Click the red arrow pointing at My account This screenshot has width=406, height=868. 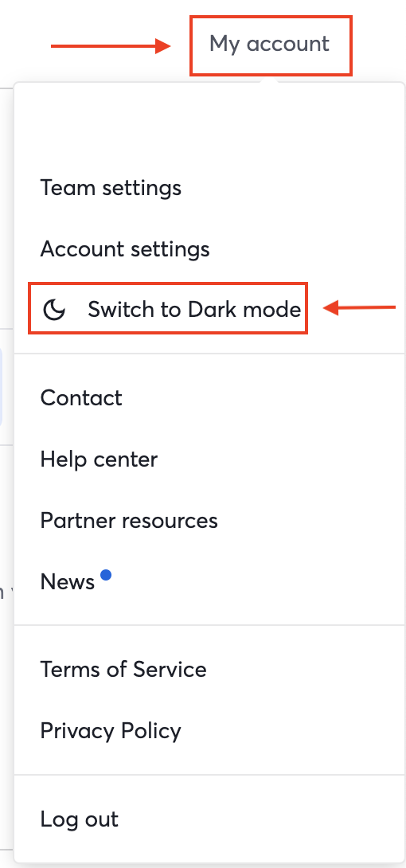(111, 46)
